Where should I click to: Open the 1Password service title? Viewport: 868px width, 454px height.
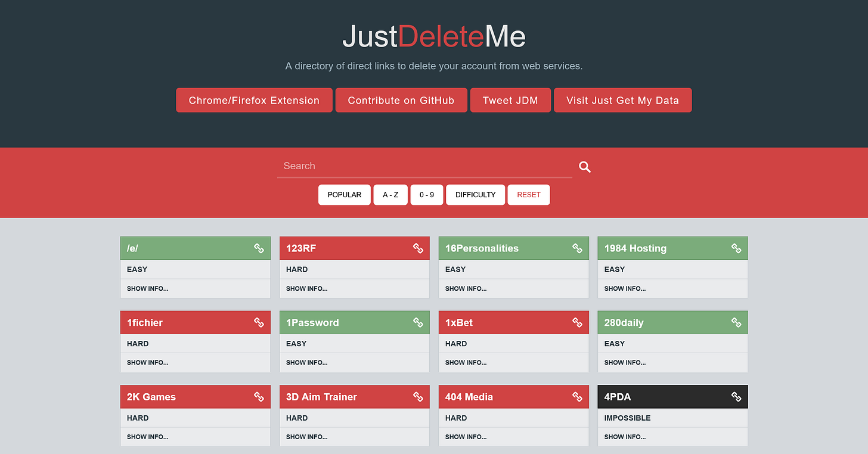[312, 322]
